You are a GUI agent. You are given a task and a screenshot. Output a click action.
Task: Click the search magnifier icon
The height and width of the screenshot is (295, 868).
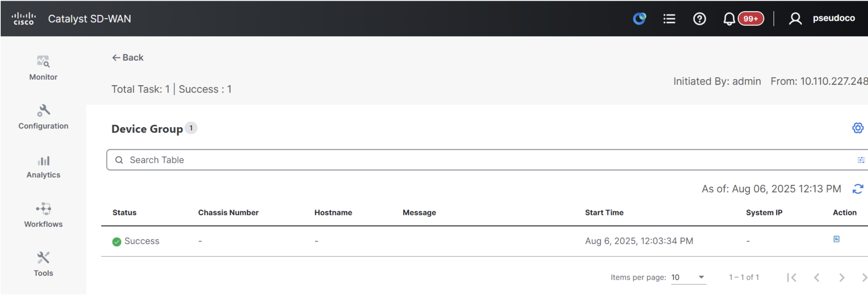coord(119,160)
